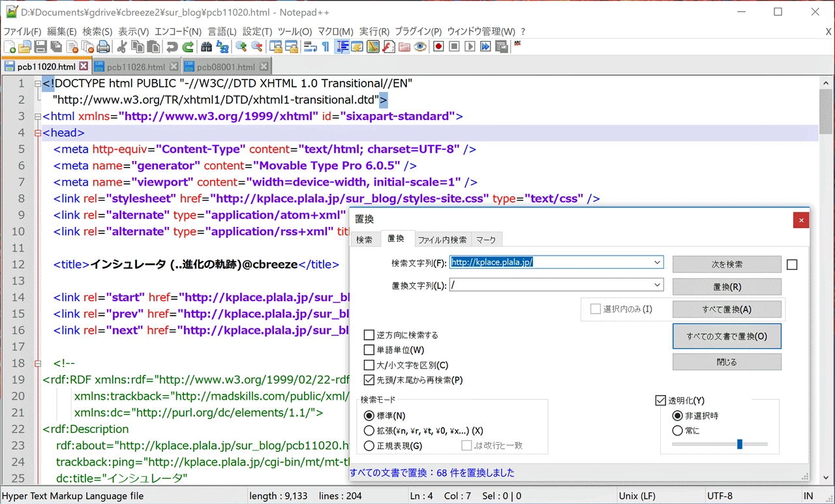Open the Document Map panel icon
Image resolution: width=835 pixels, height=504 pixels.
(x=372, y=47)
